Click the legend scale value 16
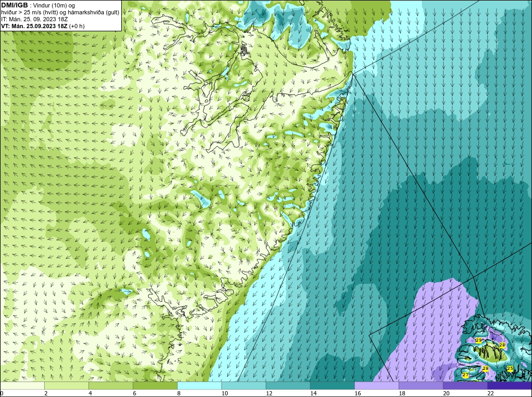Screen dimensions: 532x397 (x=358, y=393)
